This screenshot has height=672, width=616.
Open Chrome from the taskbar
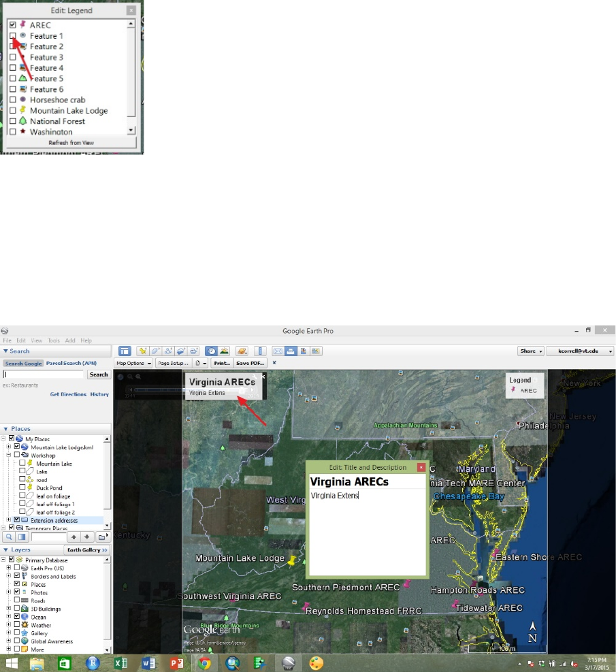click(204, 663)
